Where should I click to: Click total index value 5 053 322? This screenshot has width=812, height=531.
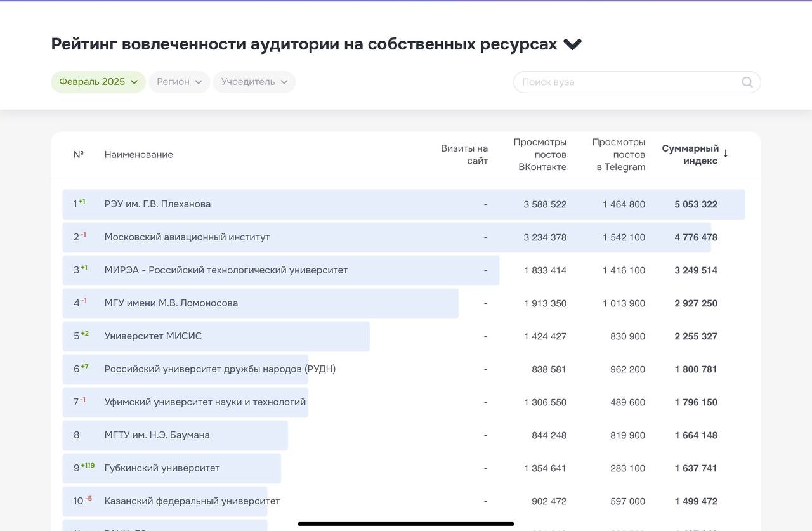pos(696,204)
